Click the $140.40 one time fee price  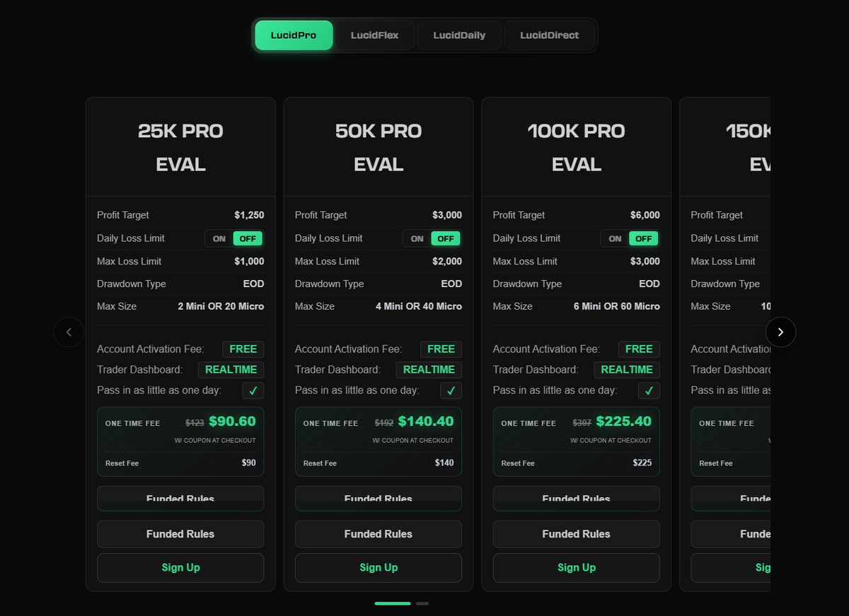tap(426, 422)
